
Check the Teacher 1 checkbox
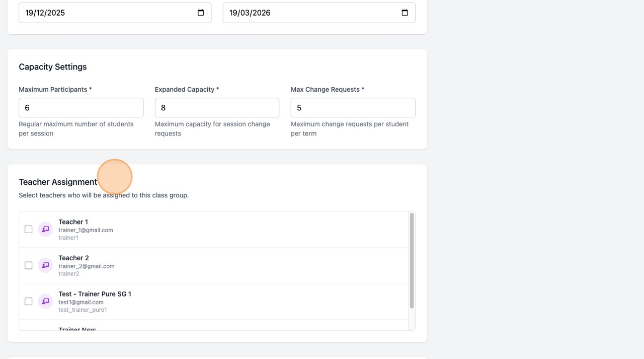click(29, 229)
